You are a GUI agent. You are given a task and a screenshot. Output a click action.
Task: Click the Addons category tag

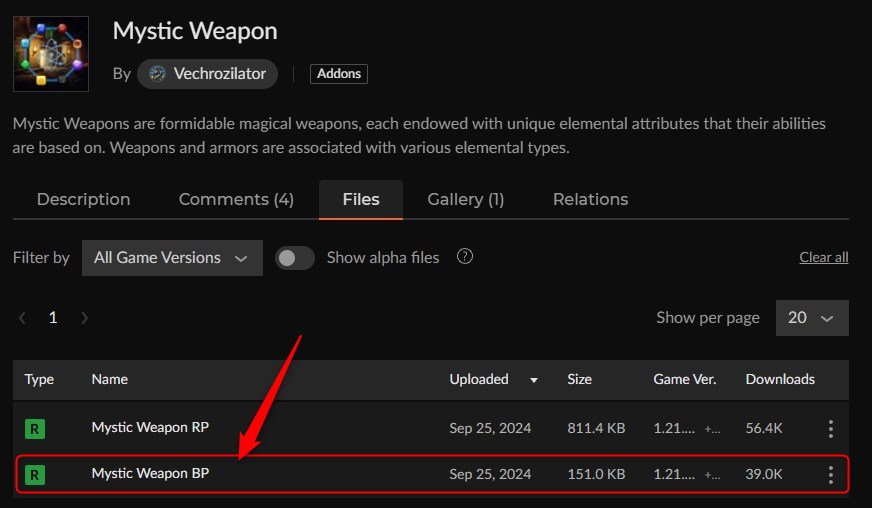point(339,74)
